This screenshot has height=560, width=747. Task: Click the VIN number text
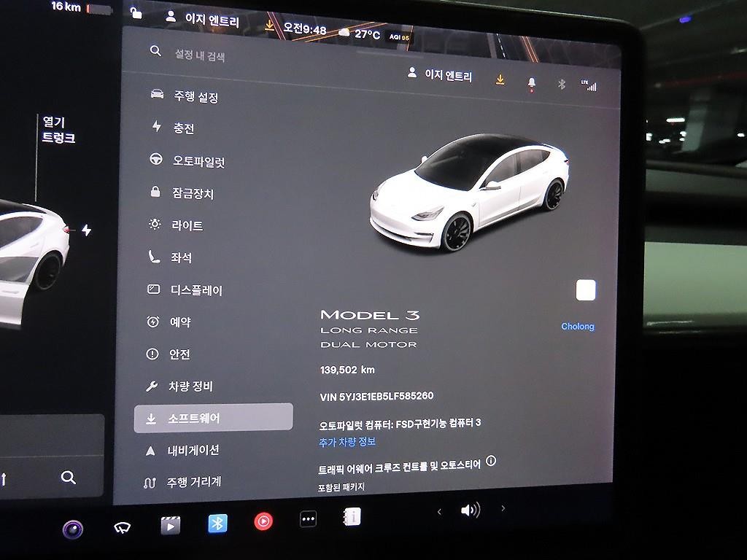tap(376, 396)
